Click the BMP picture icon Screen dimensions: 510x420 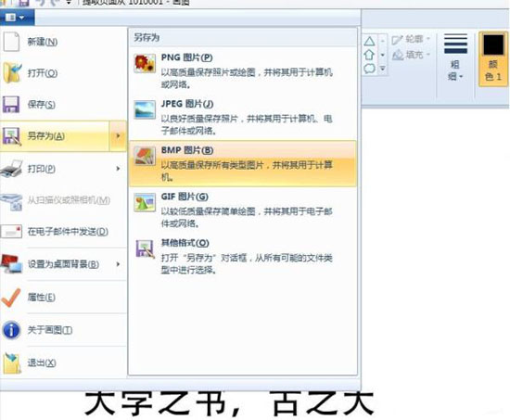click(x=145, y=156)
